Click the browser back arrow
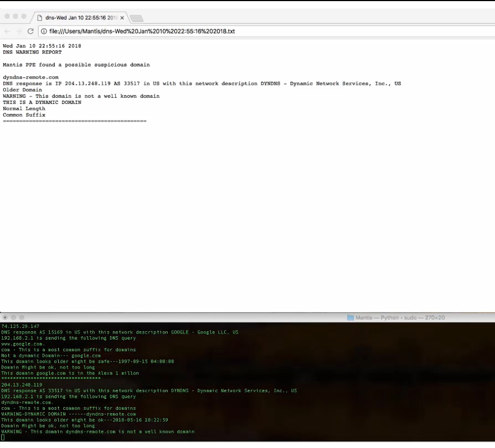The width and height of the screenshot is (495, 448). coord(8,32)
